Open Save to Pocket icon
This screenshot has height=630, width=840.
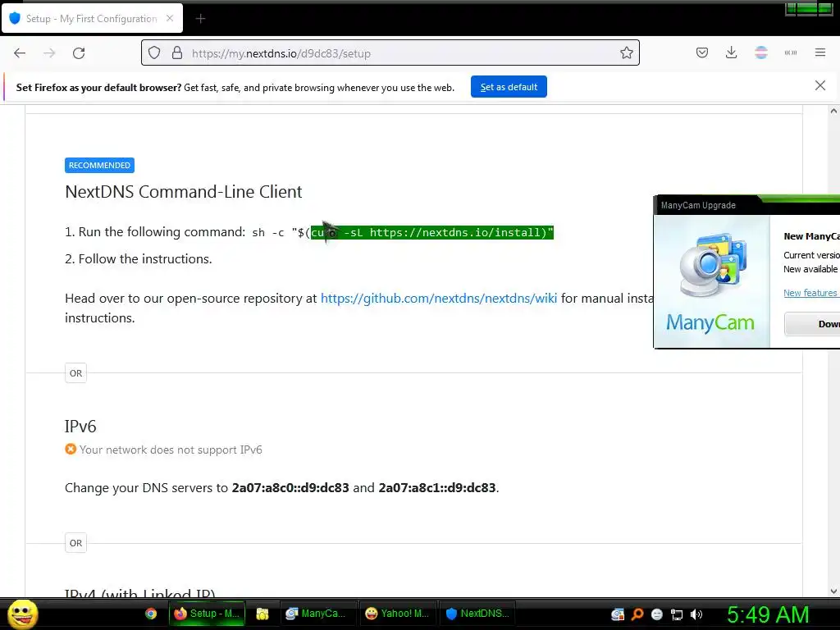(x=702, y=52)
